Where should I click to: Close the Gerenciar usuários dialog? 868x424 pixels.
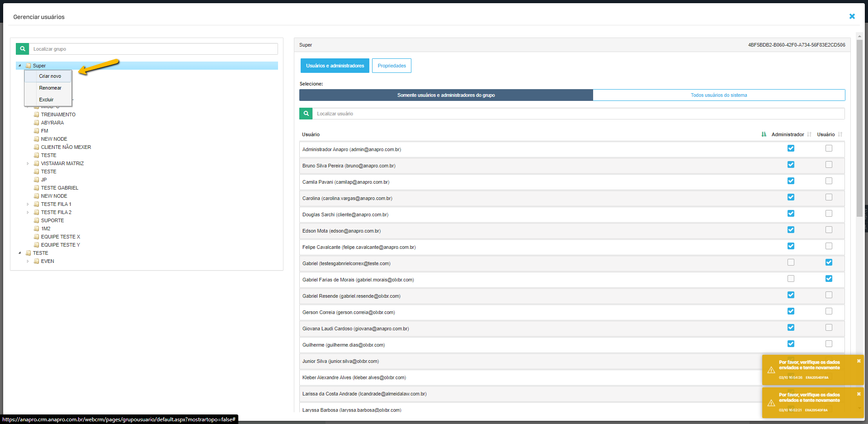[852, 17]
